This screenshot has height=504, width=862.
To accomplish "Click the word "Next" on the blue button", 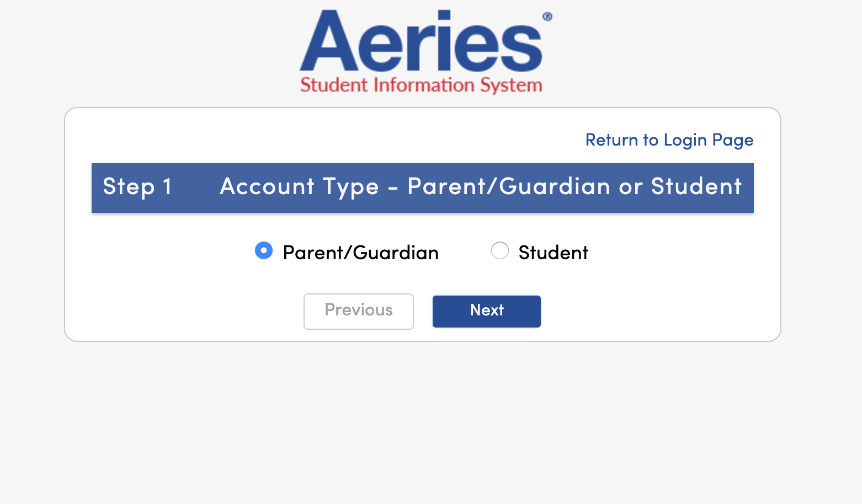I will point(487,310).
